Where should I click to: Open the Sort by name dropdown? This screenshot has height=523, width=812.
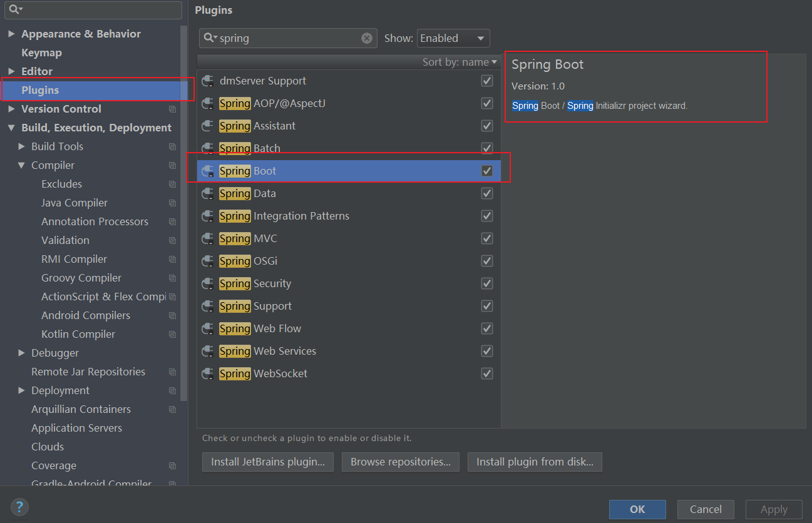460,62
